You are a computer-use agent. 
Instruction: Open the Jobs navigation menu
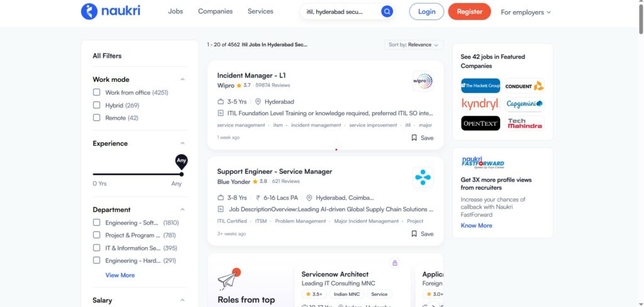(175, 11)
